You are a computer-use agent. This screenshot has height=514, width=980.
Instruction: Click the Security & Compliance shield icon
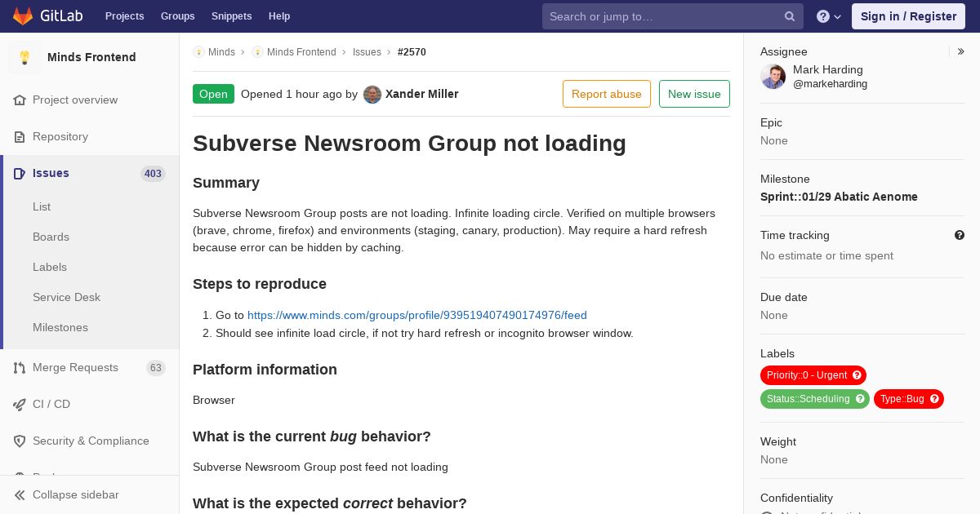click(x=20, y=441)
